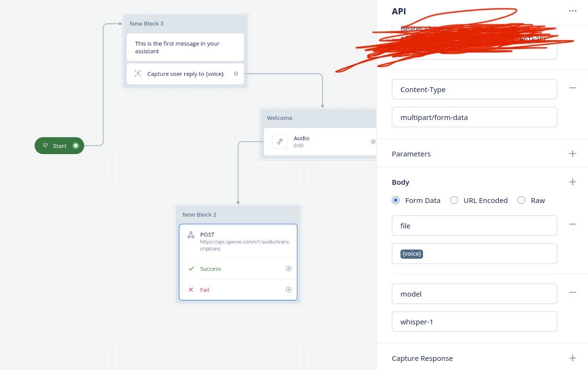This screenshot has height=370, width=588.
Task: Remove the model body field with its minus icon
Action: pos(572,293)
